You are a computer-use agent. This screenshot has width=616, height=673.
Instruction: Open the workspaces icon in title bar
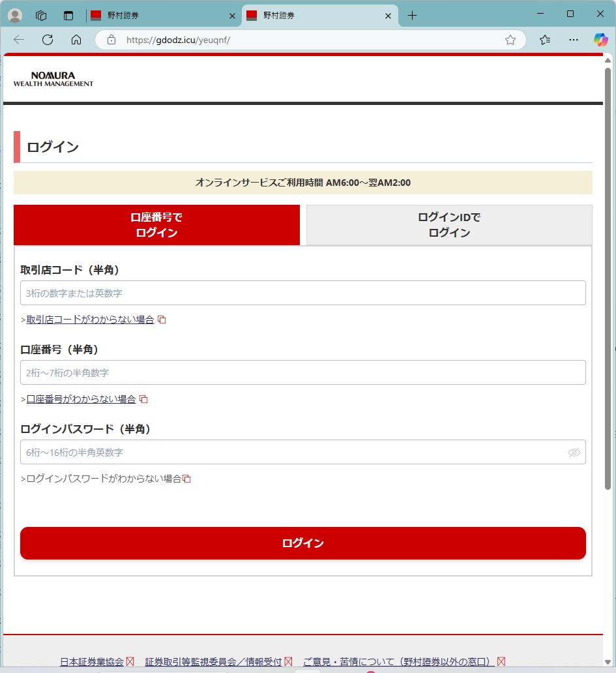pos(41,16)
